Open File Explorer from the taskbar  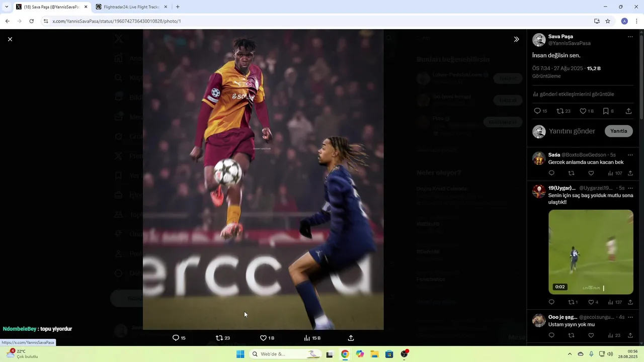coord(374,354)
